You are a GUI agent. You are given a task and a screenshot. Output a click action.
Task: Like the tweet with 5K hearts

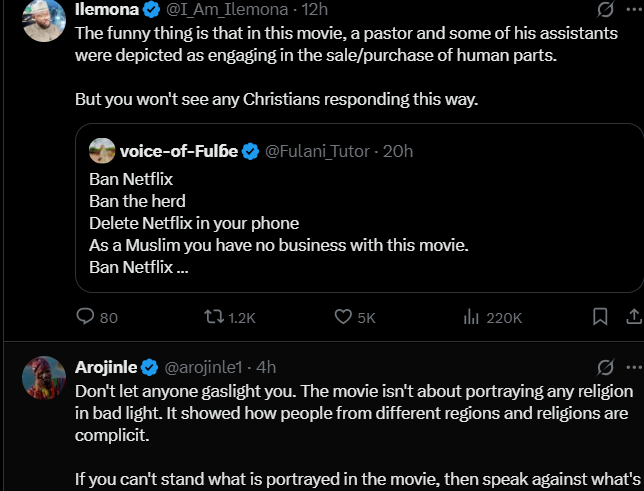344,318
